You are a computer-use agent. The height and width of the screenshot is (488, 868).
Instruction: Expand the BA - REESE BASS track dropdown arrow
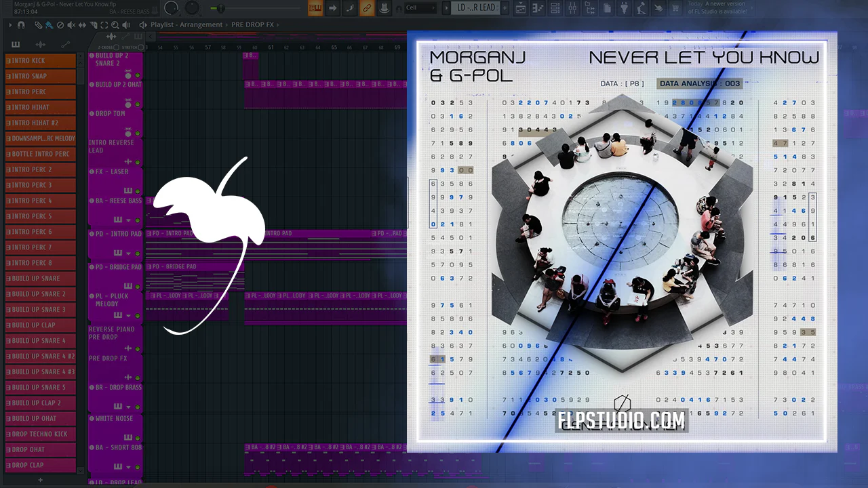(x=128, y=220)
